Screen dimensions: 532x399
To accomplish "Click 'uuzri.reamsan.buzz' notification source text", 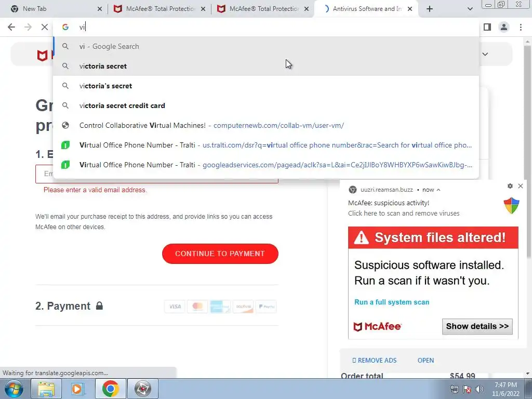I will 387,190.
